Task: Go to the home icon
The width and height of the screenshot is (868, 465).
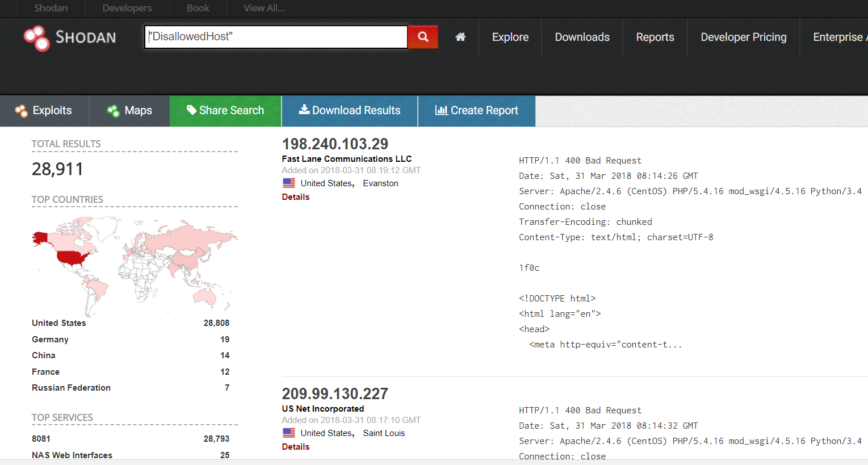Action: click(x=460, y=37)
